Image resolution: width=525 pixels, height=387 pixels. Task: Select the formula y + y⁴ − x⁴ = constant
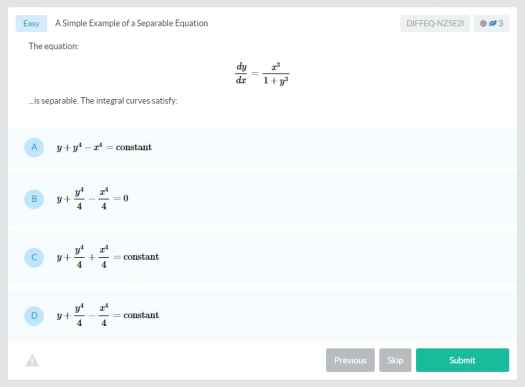(104, 147)
